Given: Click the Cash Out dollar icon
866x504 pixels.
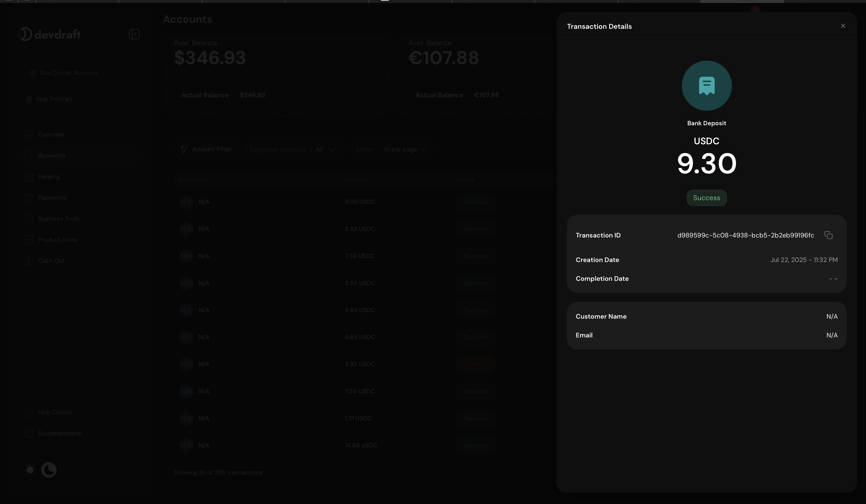Looking at the screenshot, I should click(x=29, y=261).
